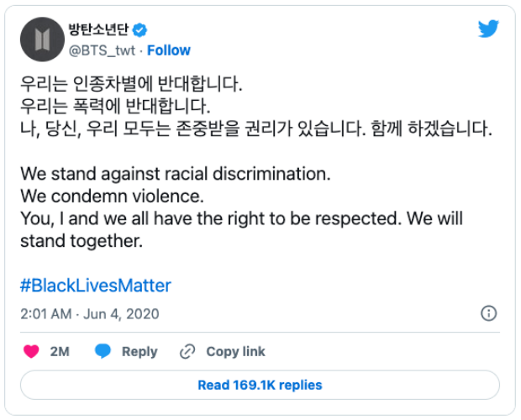Screen dimensions: 521x420
Task: Click the Copy link text
Action: [x=235, y=352]
